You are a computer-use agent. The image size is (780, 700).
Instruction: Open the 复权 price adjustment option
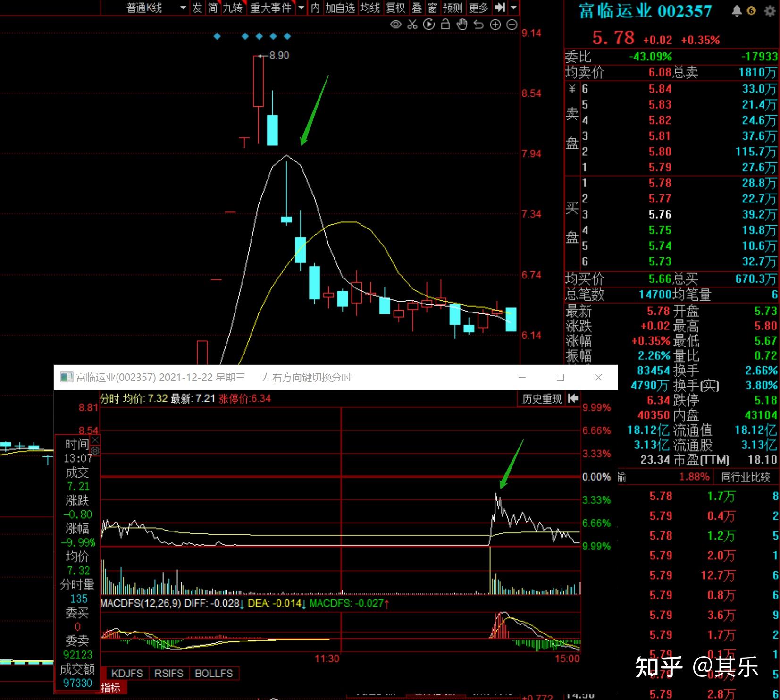pos(395,8)
